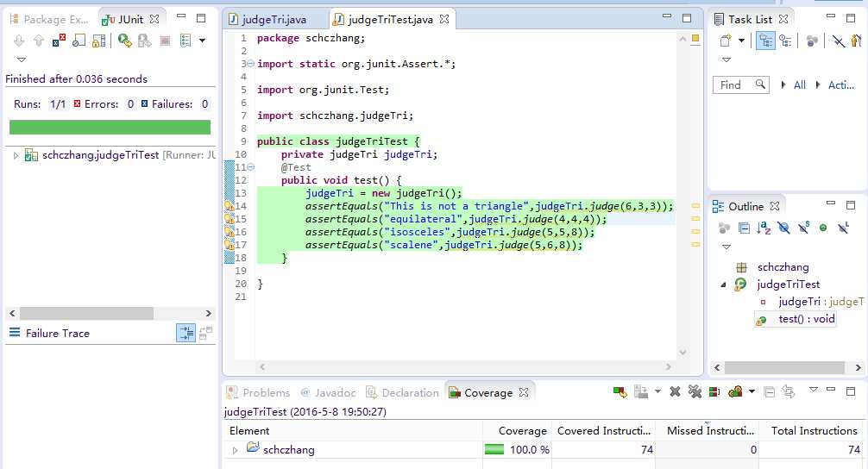The width and height of the screenshot is (868, 469).
Task: Close the Task List tab
Action: click(x=783, y=19)
